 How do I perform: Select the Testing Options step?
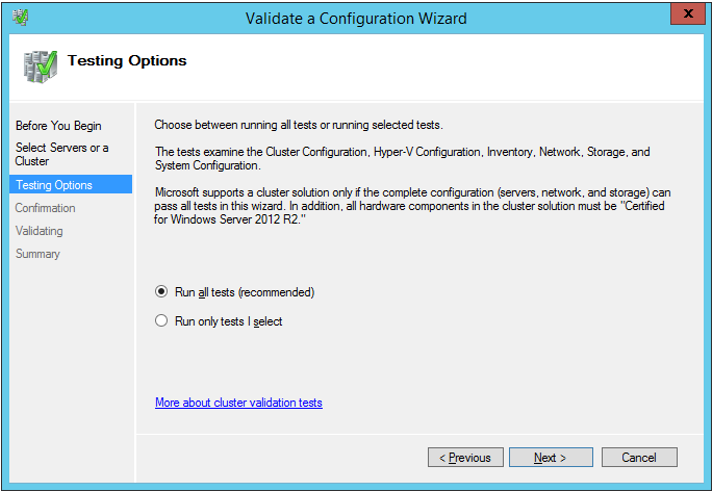(x=71, y=185)
